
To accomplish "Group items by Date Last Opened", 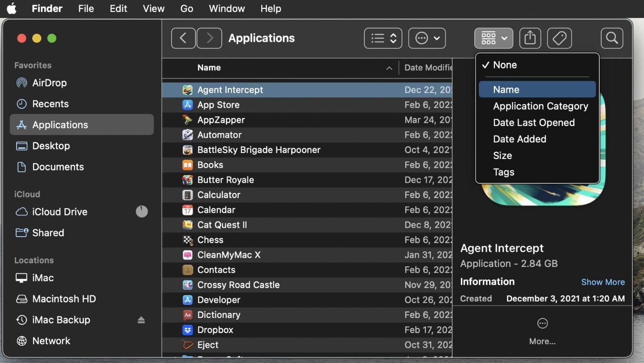I will (x=537, y=123).
